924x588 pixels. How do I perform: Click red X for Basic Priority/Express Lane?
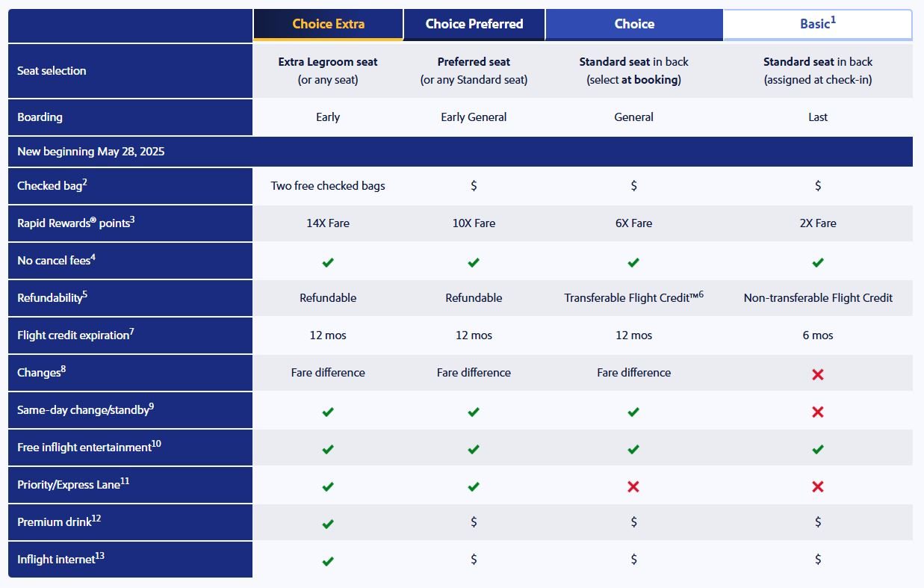[x=818, y=486]
